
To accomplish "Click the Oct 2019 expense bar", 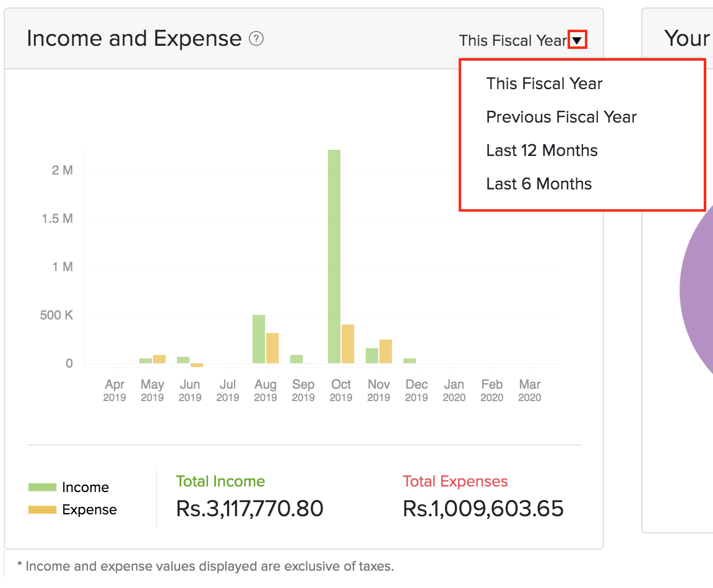I will click(x=348, y=344).
